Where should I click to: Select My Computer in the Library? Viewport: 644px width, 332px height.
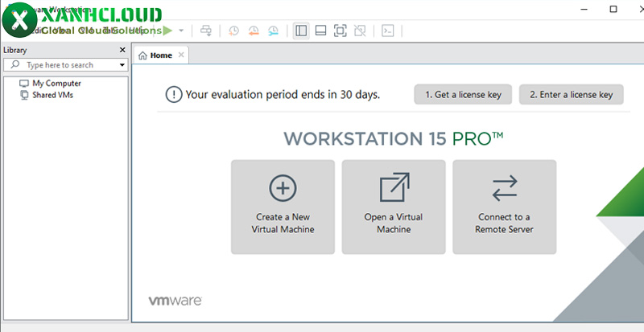pyautogui.click(x=50, y=84)
